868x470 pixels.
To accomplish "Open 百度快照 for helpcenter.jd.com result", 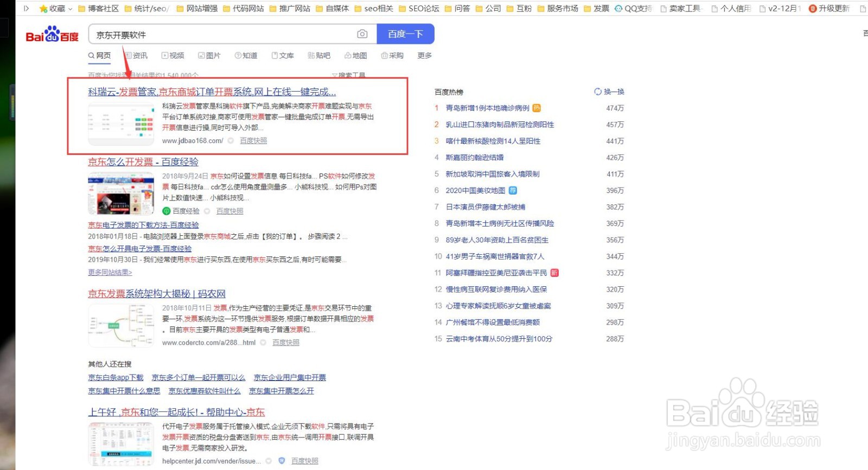I will pos(305,461).
